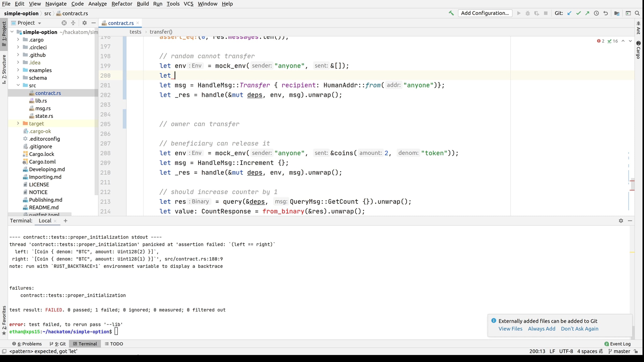Open the Navigate menu
The height and width of the screenshot is (362, 644).
56,4
